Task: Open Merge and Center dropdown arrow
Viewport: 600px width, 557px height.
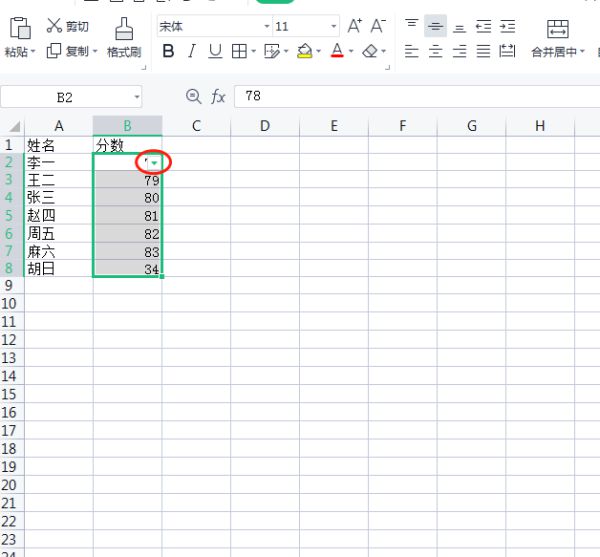Action: point(582,51)
